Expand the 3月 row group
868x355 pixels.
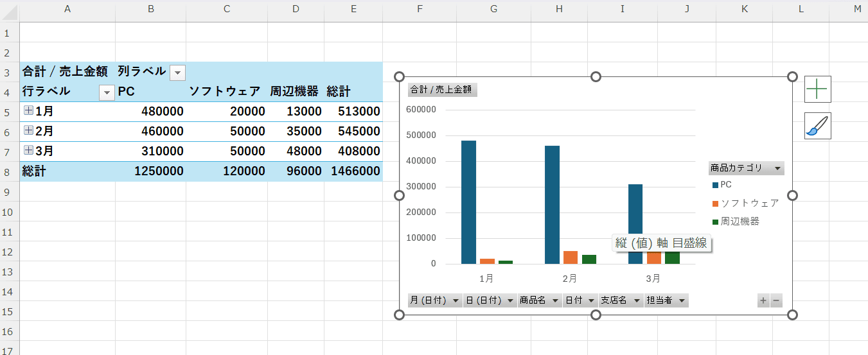(28, 150)
